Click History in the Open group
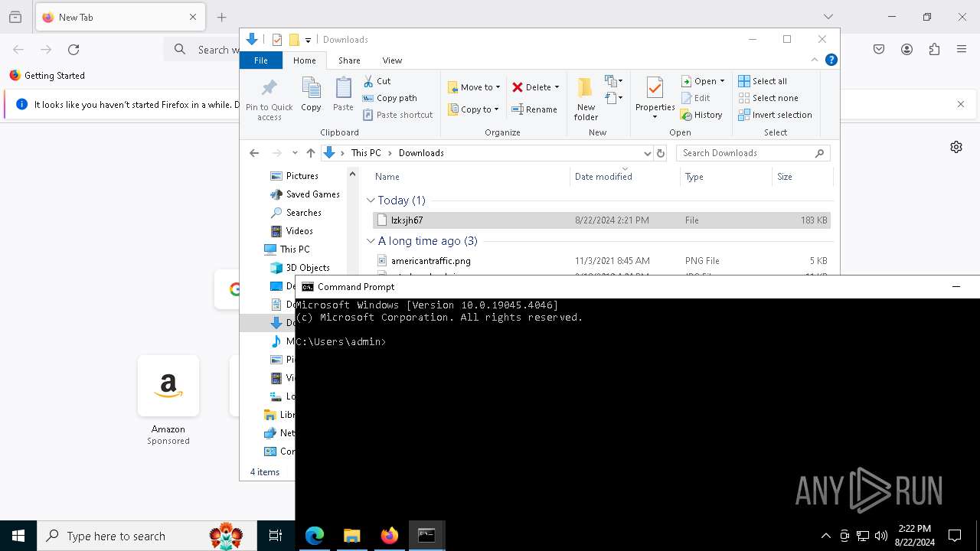This screenshot has width=980, height=551. tap(701, 115)
